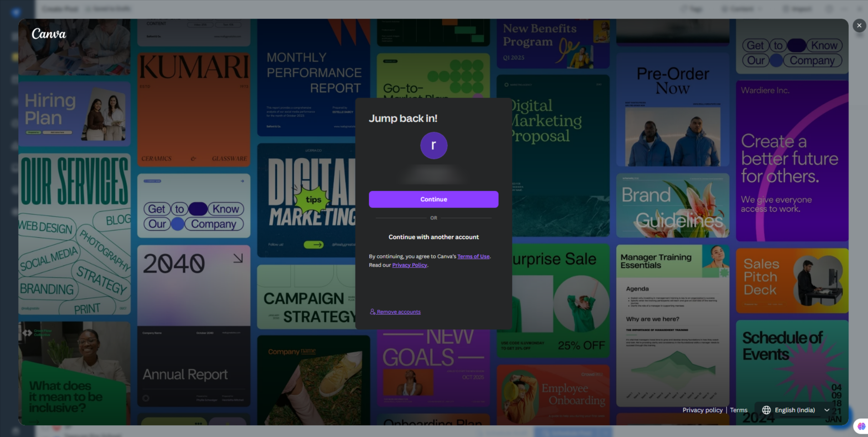
Task: Select the purple 'r' account avatar
Action: click(x=433, y=145)
